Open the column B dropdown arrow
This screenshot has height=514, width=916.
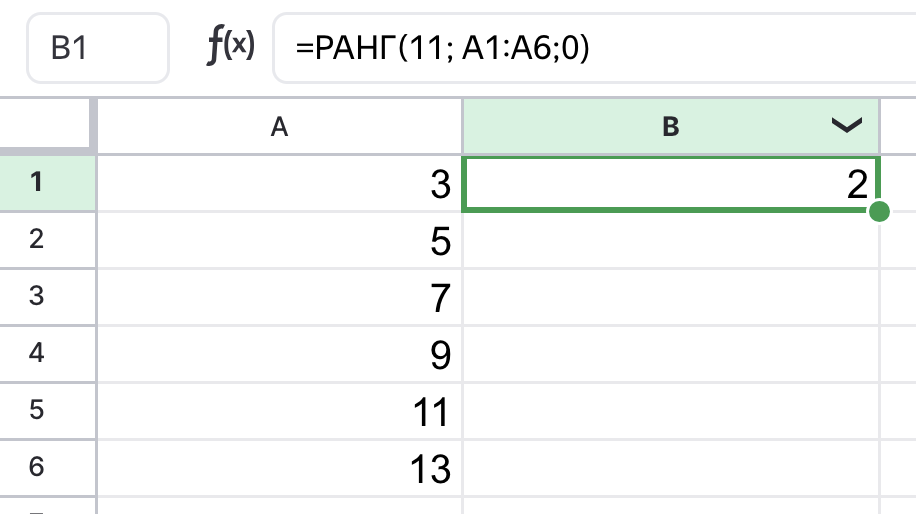[x=846, y=125]
